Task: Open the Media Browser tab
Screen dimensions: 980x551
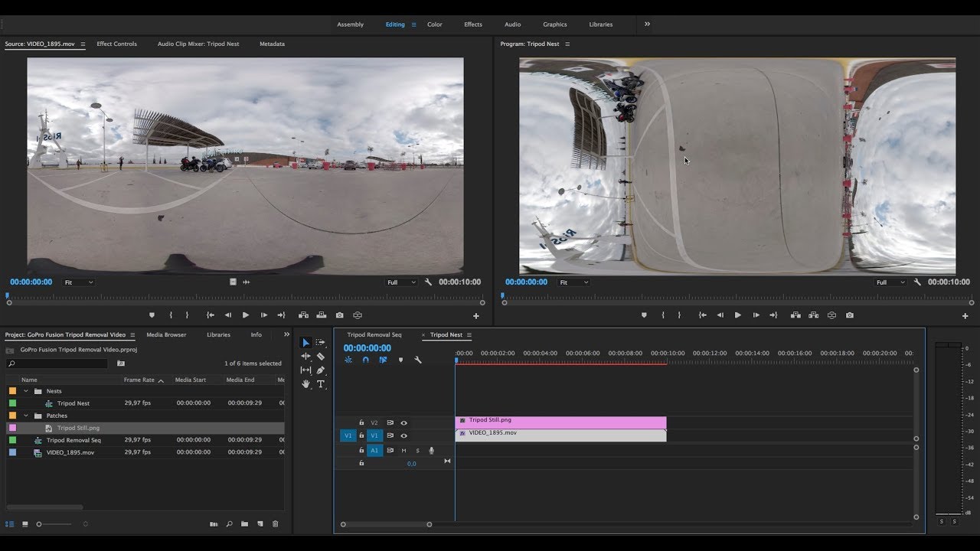Action: click(x=166, y=334)
